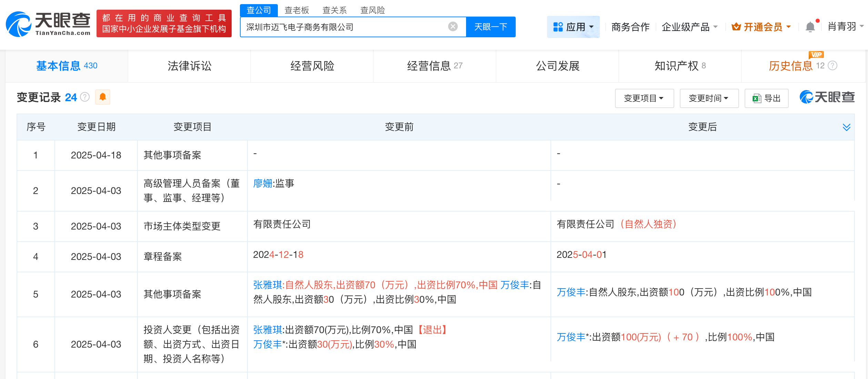Open notifications via the top-right bell icon
The height and width of the screenshot is (379, 868).
(809, 27)
